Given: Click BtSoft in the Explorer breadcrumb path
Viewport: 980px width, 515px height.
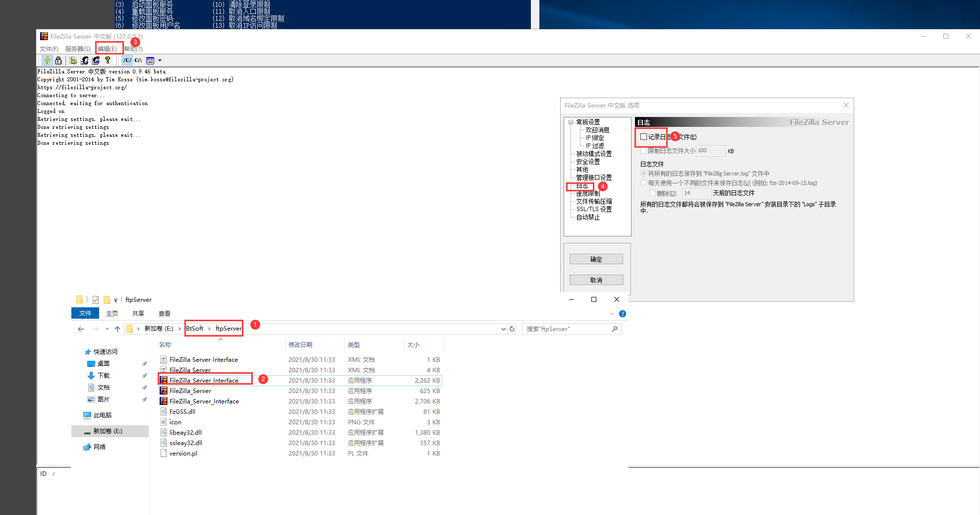Looking at the screenshot, I should [195, 329].
